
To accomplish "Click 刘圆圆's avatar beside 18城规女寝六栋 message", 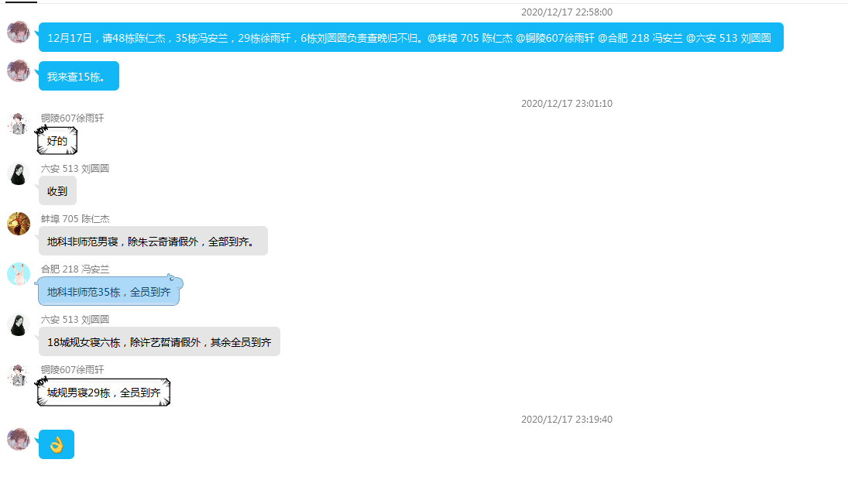I will [x=19, y=324].
